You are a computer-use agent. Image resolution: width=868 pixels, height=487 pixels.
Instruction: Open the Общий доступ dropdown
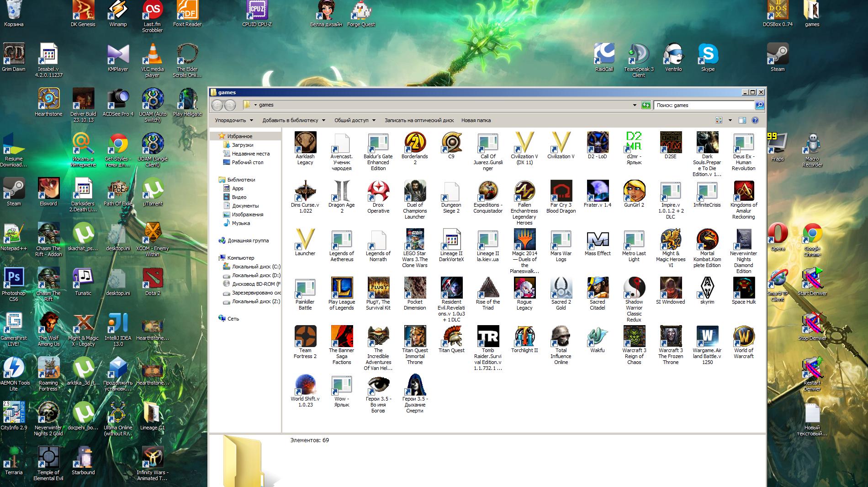355,120
